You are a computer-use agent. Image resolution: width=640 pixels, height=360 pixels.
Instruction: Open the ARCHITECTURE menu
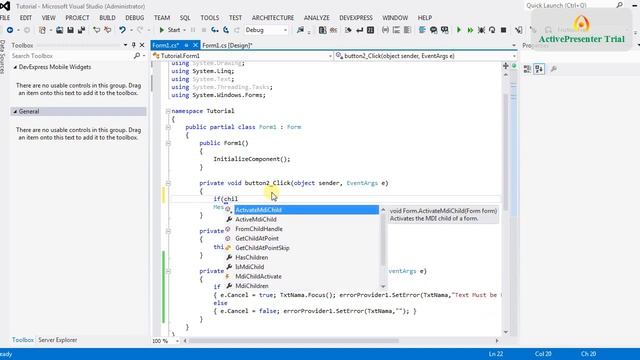pyautogui.click(x=273, y=18)
